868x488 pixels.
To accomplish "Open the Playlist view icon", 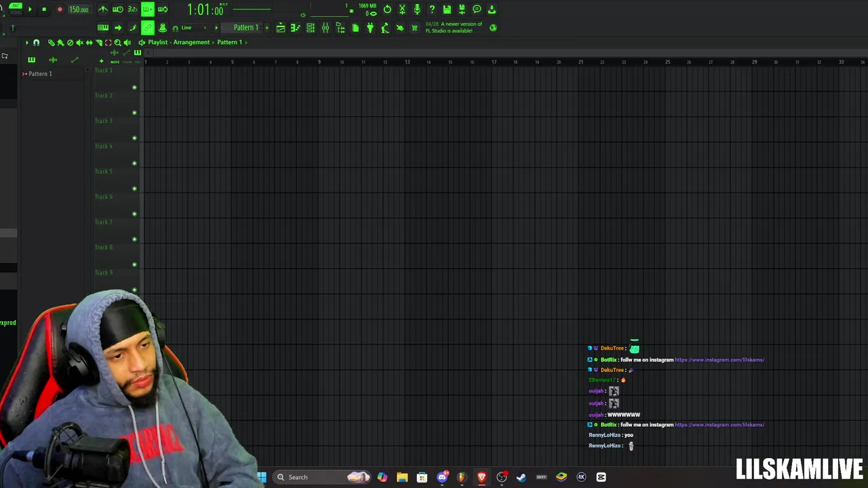I will click(281, 28).
